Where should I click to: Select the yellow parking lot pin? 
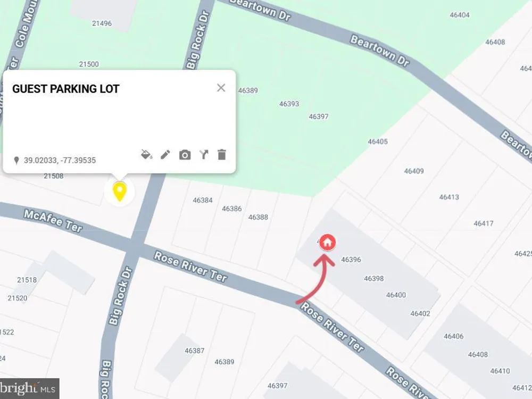click(119, 192)
